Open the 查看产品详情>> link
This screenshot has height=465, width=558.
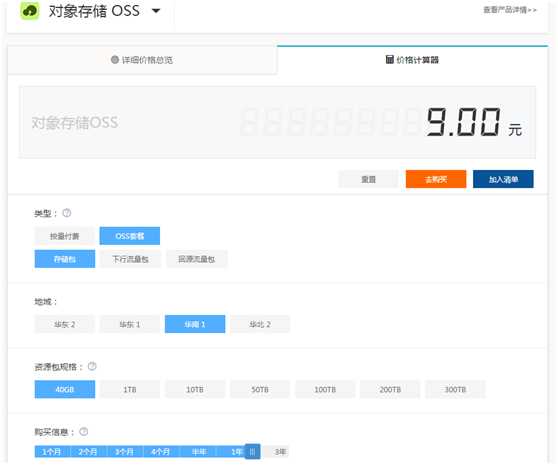[509, 10]
